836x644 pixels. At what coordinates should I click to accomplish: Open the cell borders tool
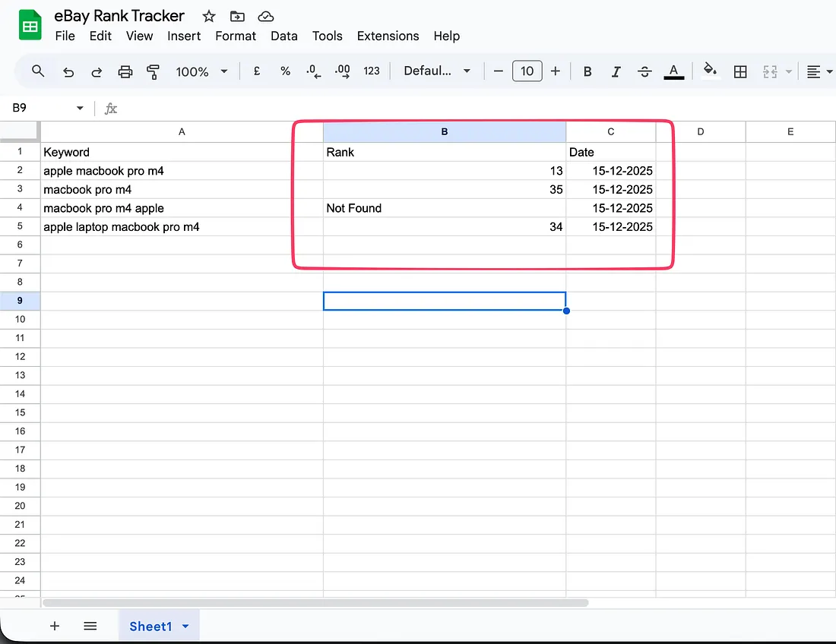click(740, 71)
